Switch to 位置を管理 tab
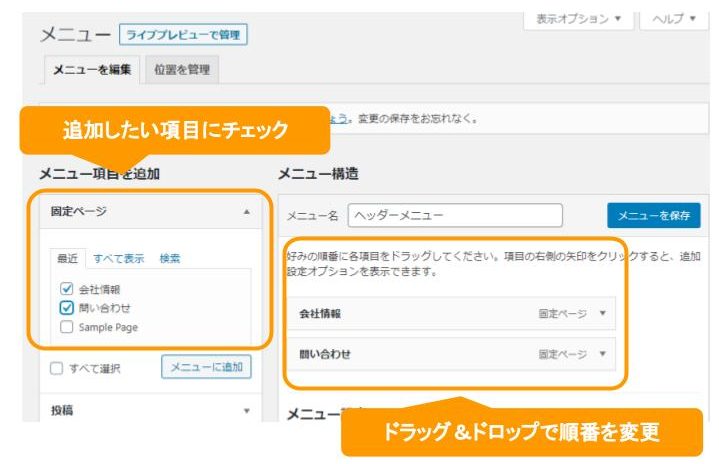The width and height of the screenshot is (719, 464). tap(184, 69)
